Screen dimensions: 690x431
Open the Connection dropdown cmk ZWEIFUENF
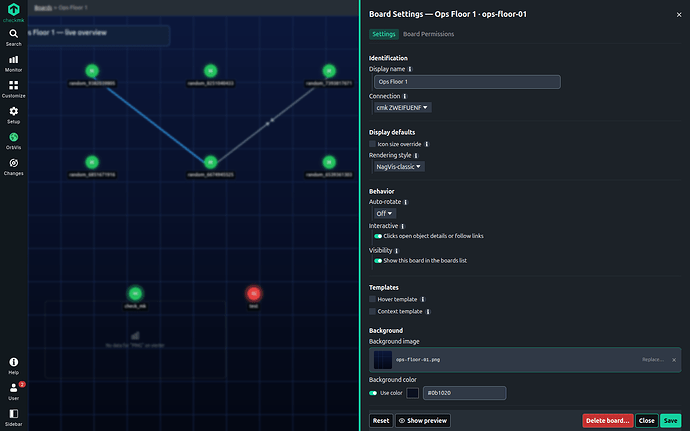pos(402,107)
